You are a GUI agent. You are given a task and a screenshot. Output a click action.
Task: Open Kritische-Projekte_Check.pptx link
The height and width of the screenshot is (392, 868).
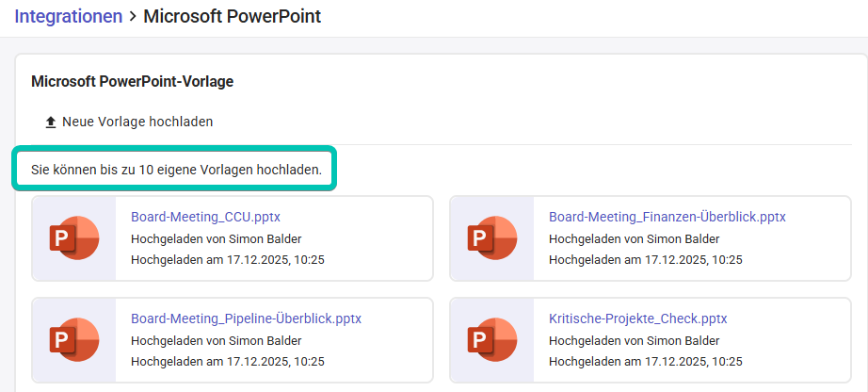pyautogui.click(x=637, y=318)
